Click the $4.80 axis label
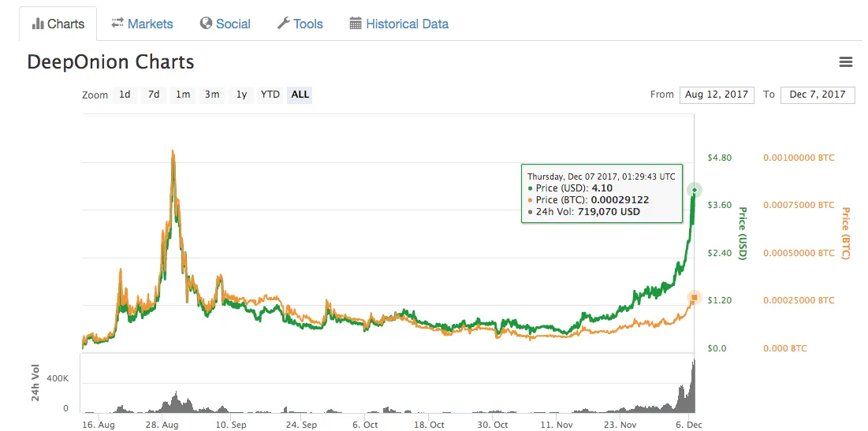868x431 pixels. (720, 158)
